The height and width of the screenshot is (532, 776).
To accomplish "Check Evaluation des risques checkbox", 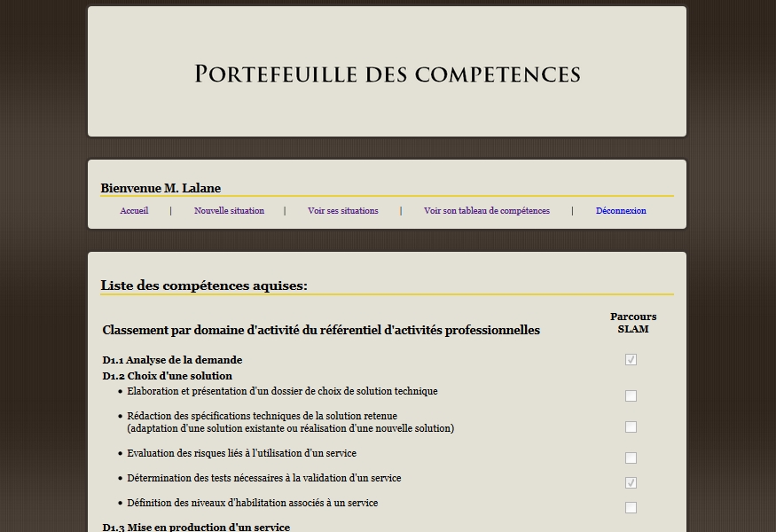I will click(x=631, y=458).
